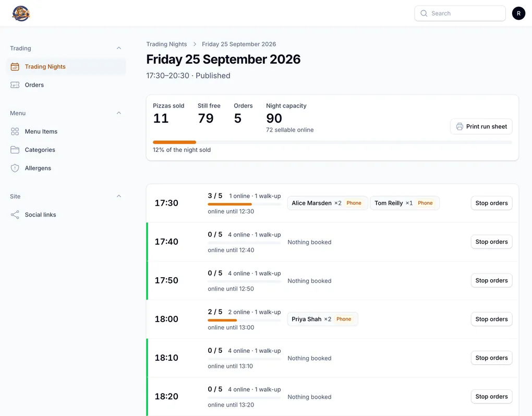The image size is (532, 416).
Task: Click the Pizzas sold value 11
Action: pyautogui.click(x=161, y=118)
